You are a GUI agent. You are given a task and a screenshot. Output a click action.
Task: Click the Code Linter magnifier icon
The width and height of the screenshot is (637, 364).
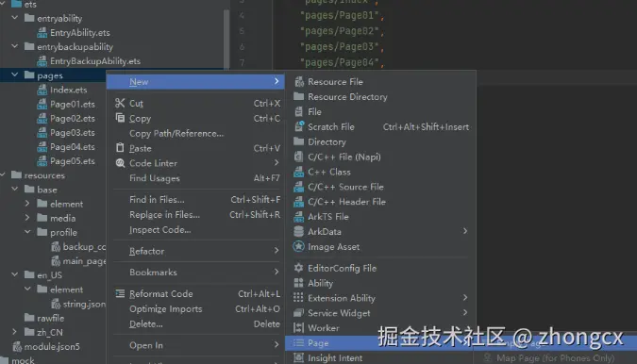coord(120,163)
